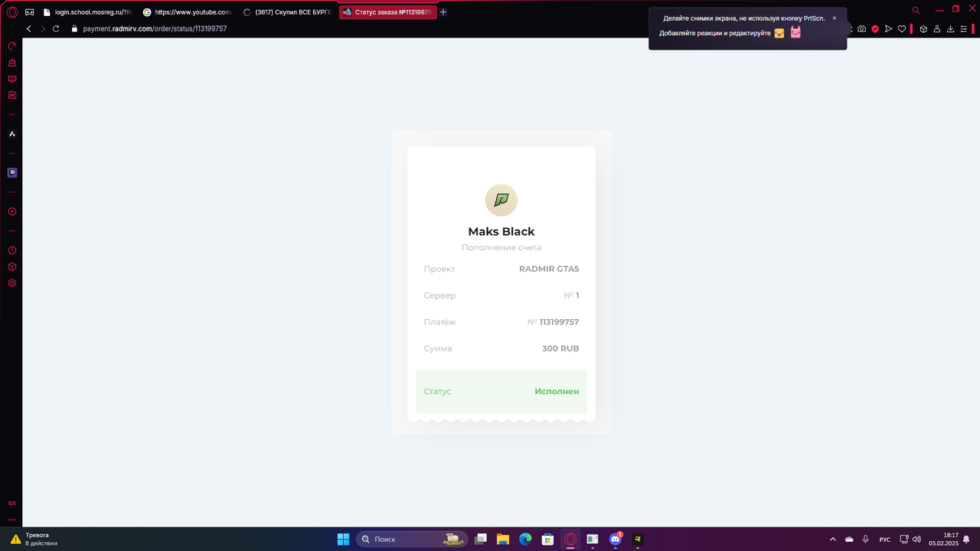The width and height of the screenshot is (980, 551).
Task: Open the browser profile icon
Action: pos(937,28)
